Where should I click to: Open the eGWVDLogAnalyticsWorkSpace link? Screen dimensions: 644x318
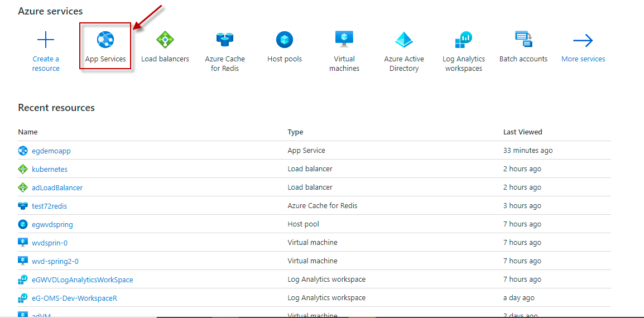[x=82, y=280]
